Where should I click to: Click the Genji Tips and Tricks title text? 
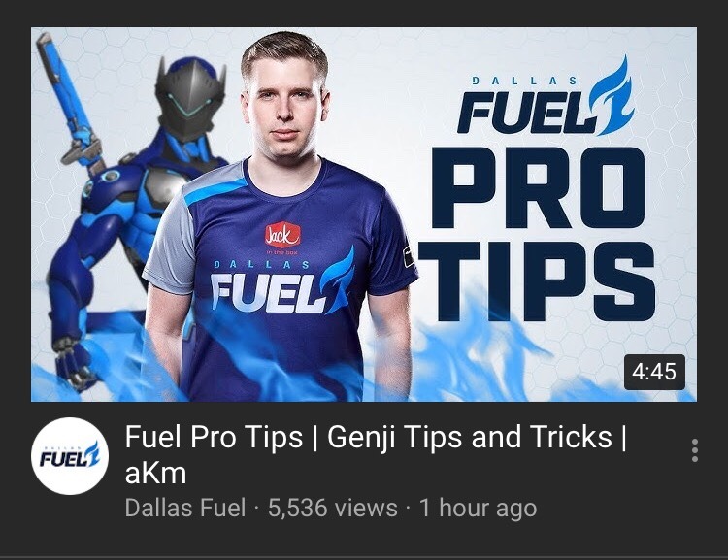pos(470,437)
